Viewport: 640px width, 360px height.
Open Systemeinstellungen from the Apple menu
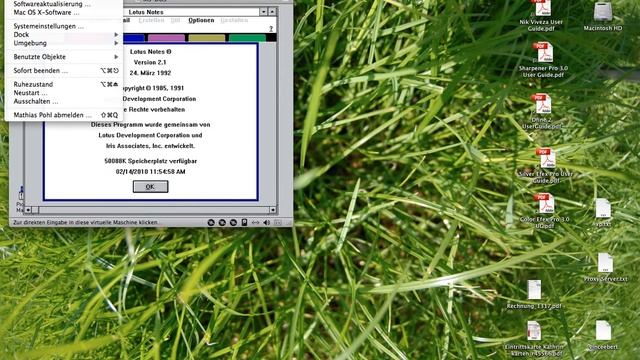click(64, 26)
